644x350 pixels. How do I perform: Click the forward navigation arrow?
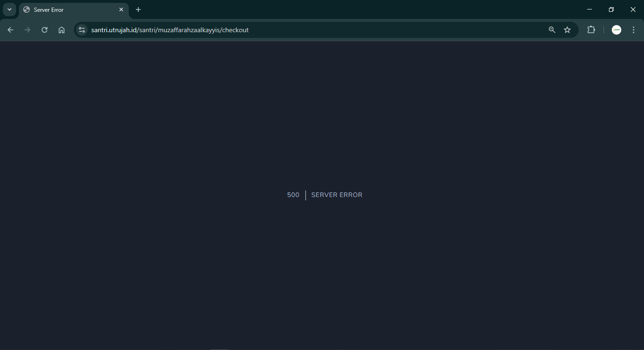click(27, 30)
